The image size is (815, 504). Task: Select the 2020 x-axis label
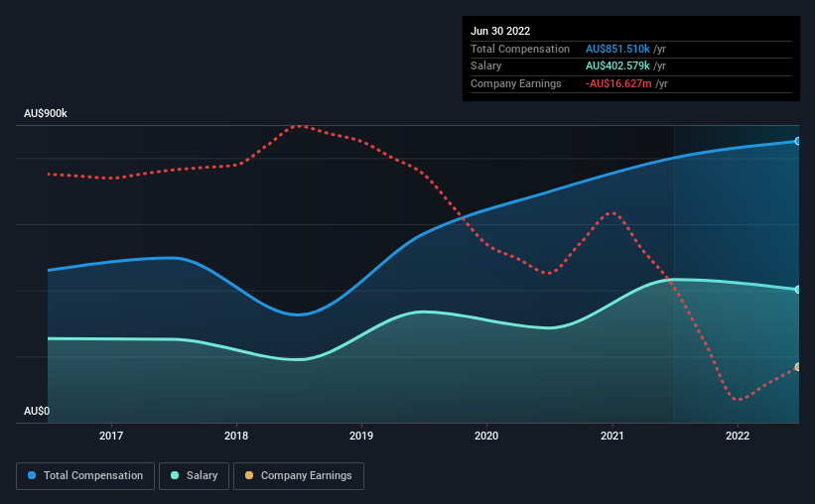point(486,436)
